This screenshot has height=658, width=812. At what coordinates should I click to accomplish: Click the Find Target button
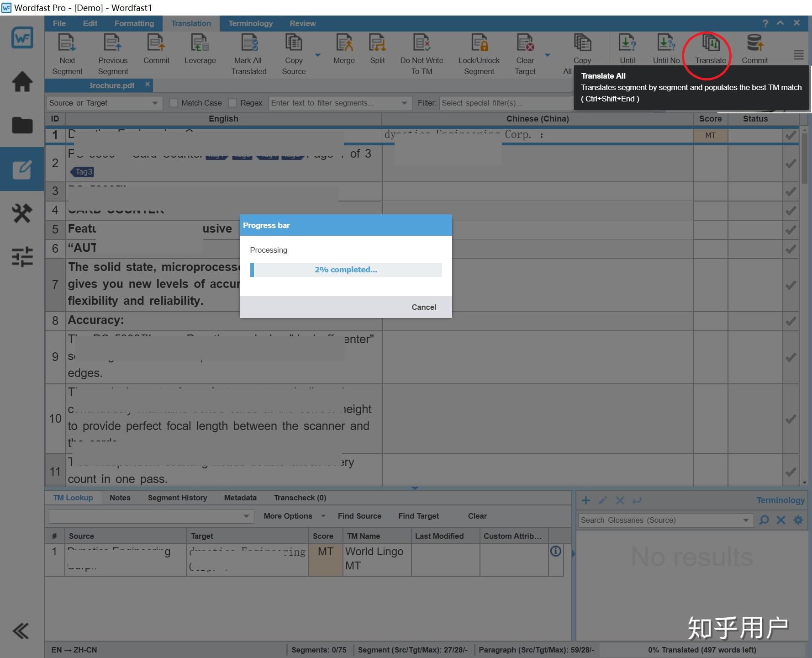[x=418, y=516]
